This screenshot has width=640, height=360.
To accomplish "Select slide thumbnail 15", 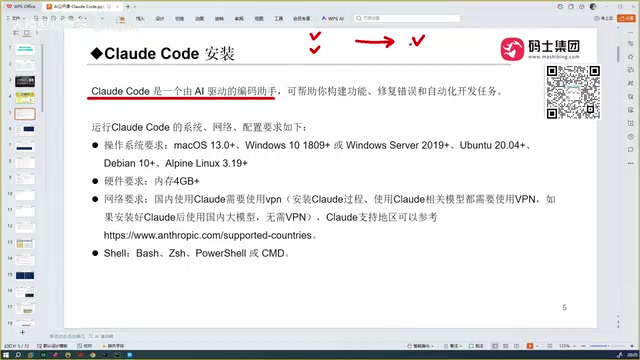I will [25, 276].
